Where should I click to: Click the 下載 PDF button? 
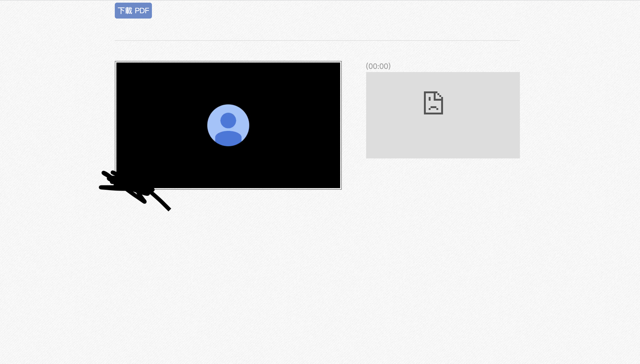coord(133,11)
